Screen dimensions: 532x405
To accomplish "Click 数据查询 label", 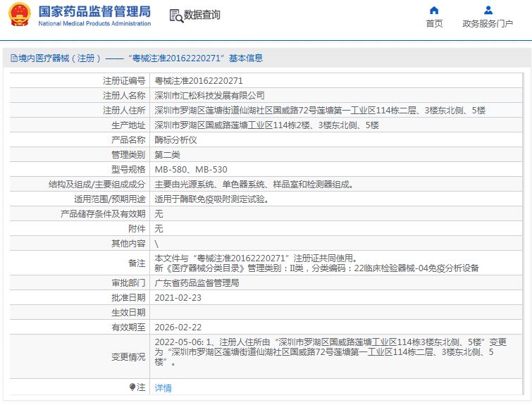I will pyautogui.click(x=202, y=15).
